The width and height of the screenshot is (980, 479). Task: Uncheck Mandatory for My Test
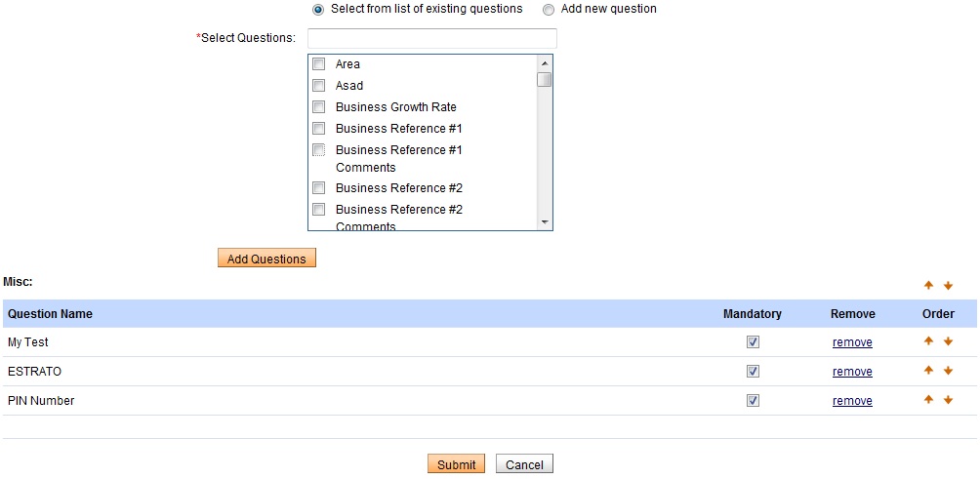(753, 342)
